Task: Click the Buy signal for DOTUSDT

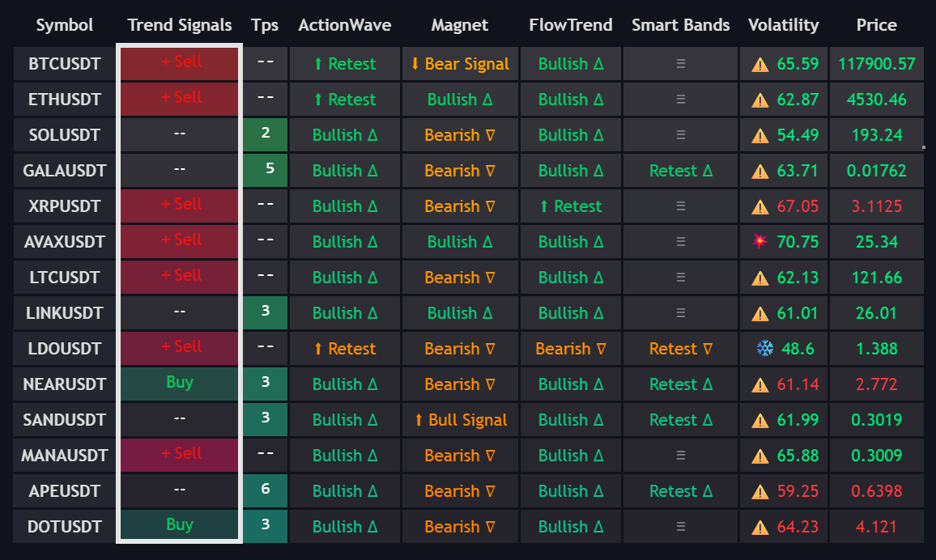Action: coord(180,524)
